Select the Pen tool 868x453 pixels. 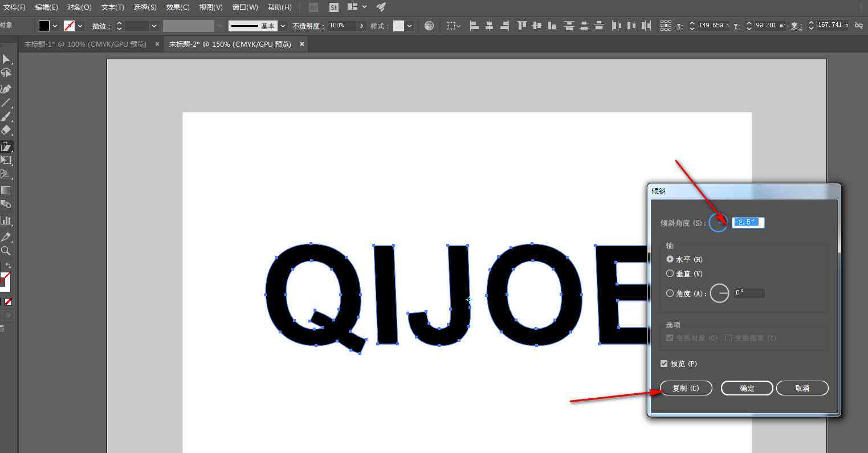point(6,89)
